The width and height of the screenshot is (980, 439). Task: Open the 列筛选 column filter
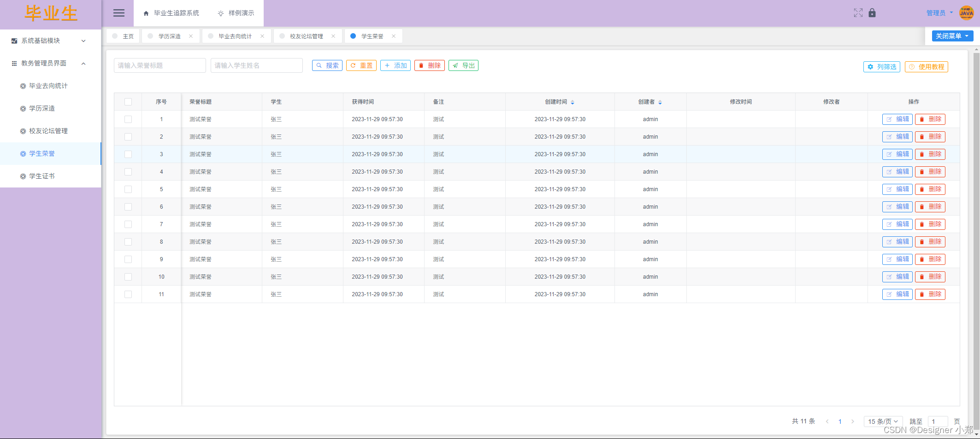[x=882, y=67]
